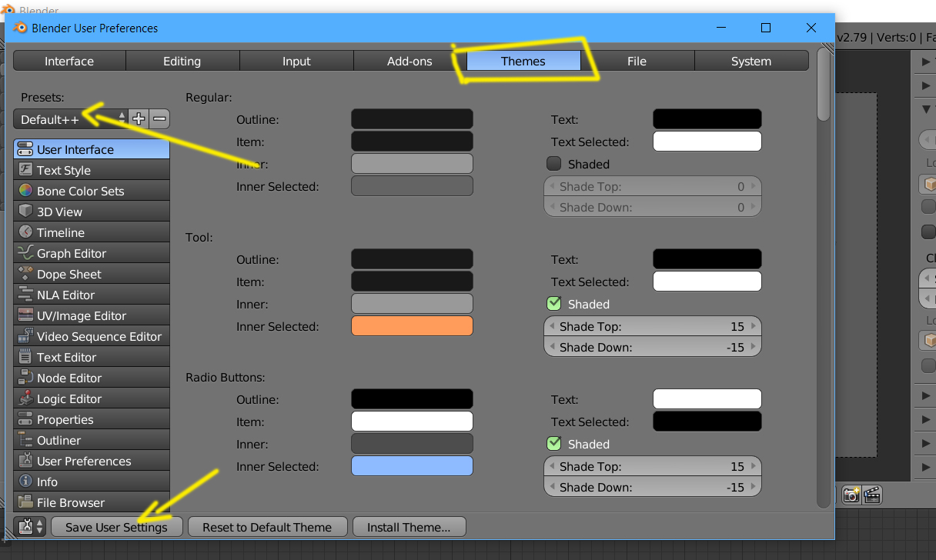Viewport: 936px width, 560px height.
Task: Click Install Theme... button
Action: pos(409,527)
